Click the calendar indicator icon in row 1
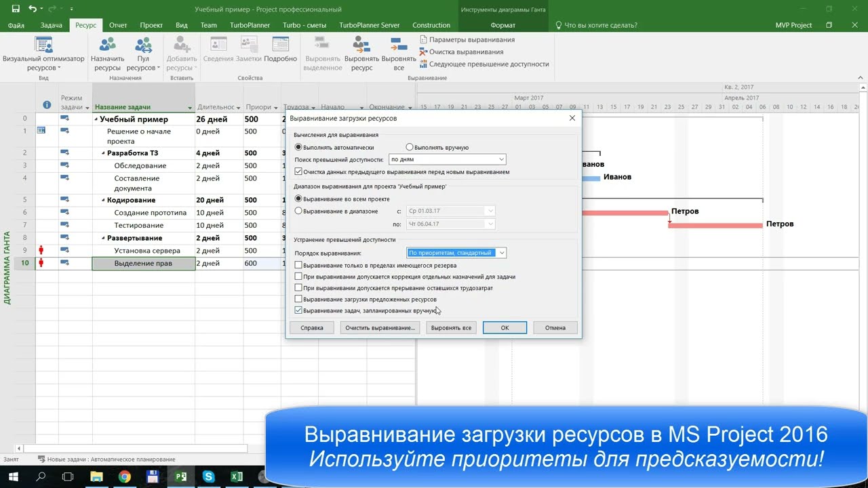 point(41,131)
